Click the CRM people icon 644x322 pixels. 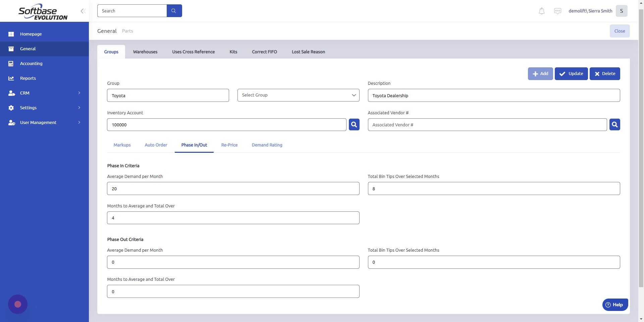(11, 93)
